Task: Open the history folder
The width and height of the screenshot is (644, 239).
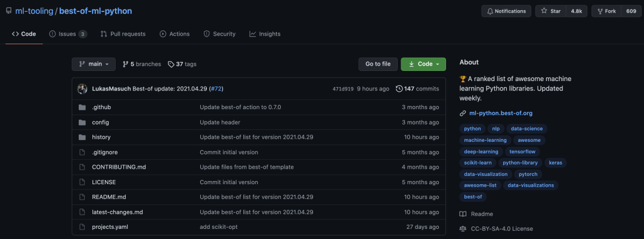Action: (101, 137)
